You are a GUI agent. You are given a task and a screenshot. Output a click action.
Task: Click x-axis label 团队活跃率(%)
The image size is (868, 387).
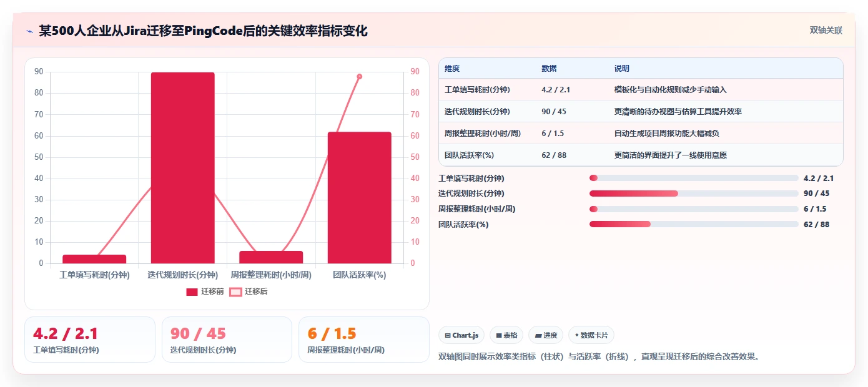[360, 275]
